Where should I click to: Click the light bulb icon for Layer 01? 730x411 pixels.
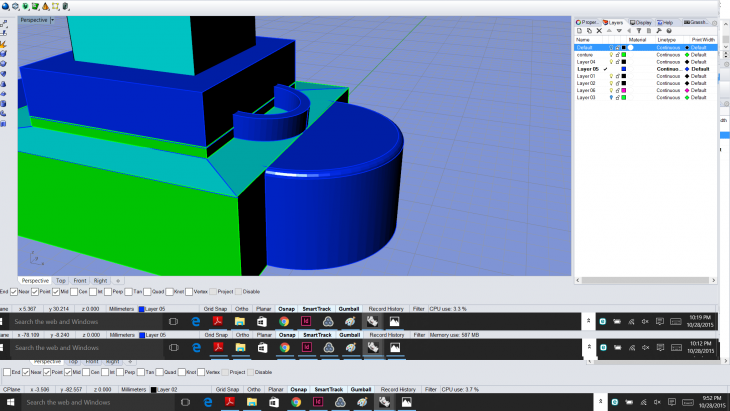pyautogui.click(x=611, y=76)
